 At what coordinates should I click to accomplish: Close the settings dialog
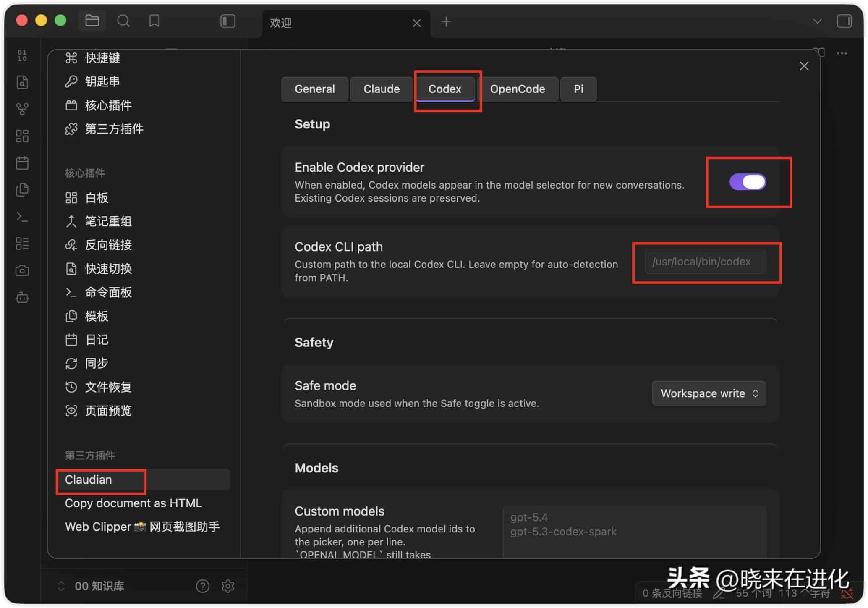(804, 66)
